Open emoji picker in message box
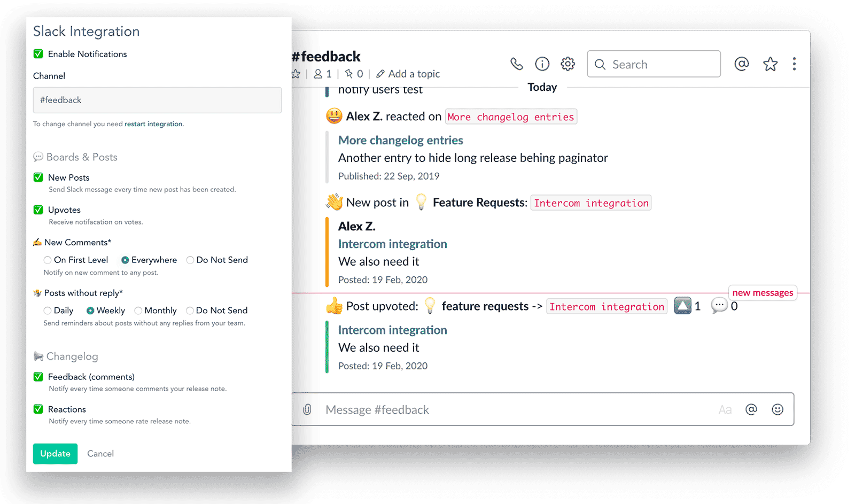The image size is (855, 504). 778,409
